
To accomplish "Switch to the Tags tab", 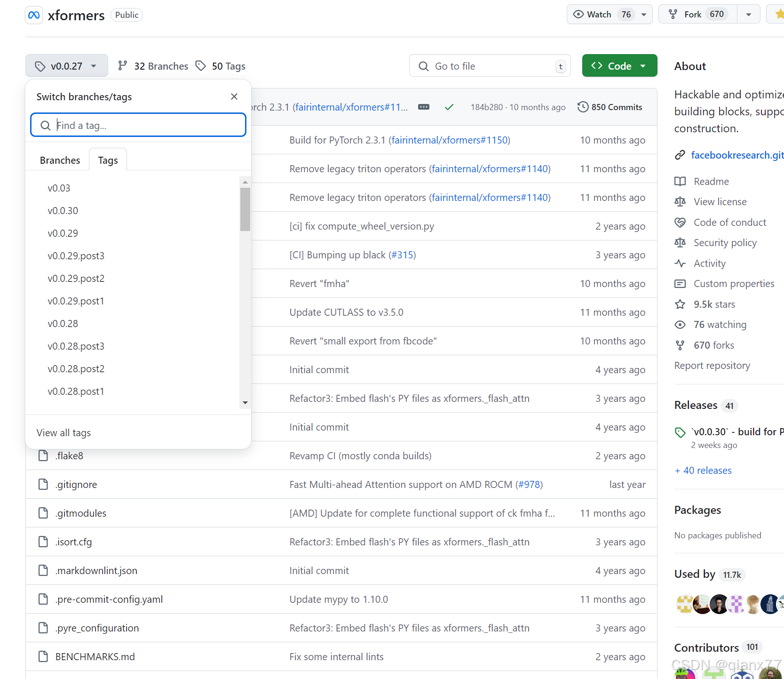I will click(x=108, y=160).
